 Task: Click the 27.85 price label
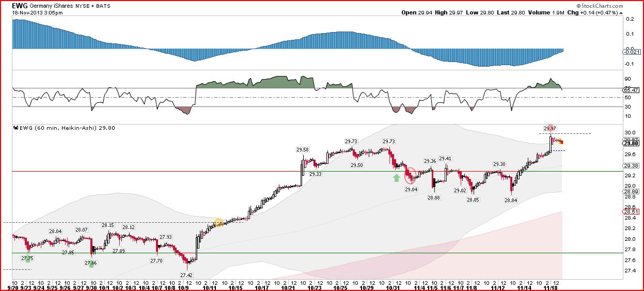[x=68, y=252]
